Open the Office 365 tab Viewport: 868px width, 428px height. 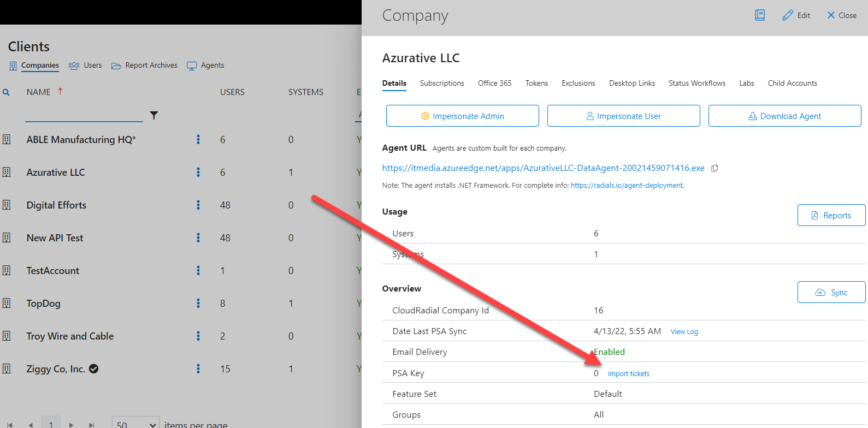point(495,84)
